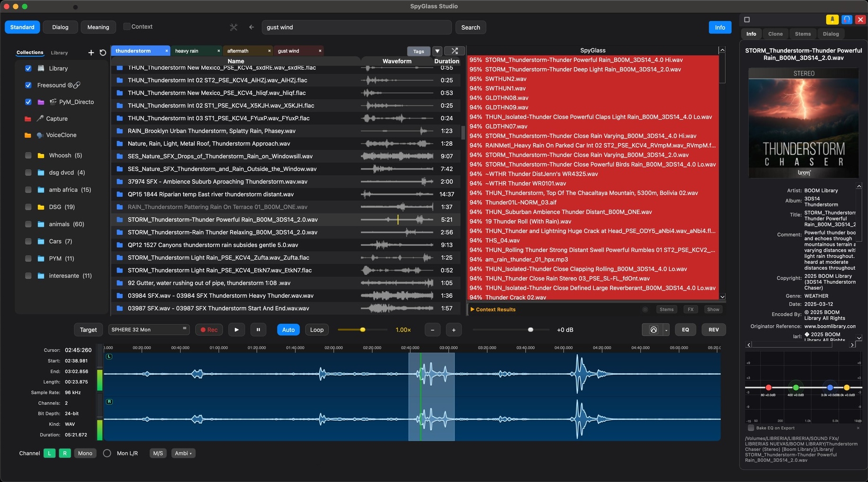Switch to the Dialog search mode tab
This screenshot has height=482, width=868.
point(60,27)
